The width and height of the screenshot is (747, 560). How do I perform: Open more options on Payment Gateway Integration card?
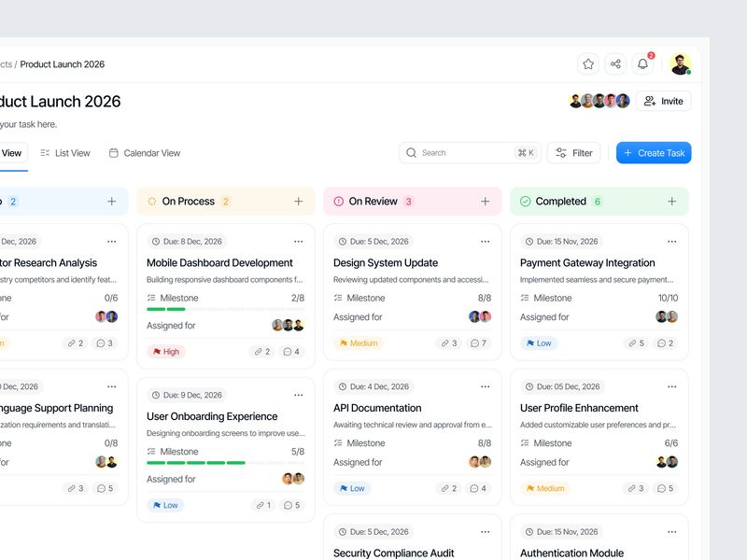tap(671, 242)
